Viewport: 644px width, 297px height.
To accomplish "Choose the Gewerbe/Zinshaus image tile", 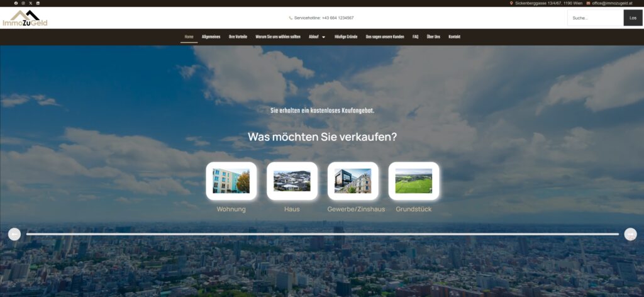I will pyautogui.click(x=353, y=181).
